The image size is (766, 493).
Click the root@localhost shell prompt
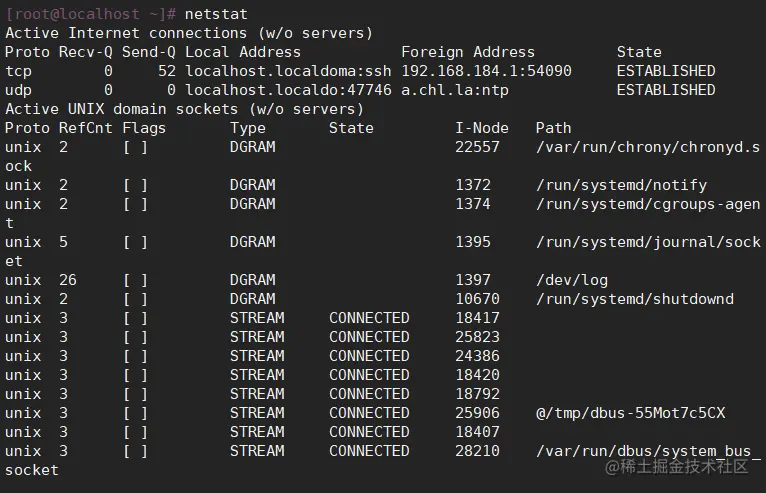[91, 14]
